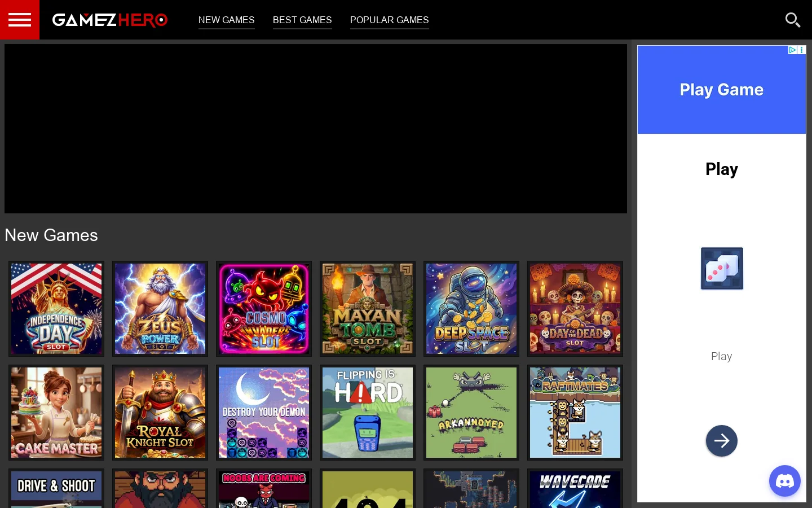Click the dice game icon in ad
812x508 pixels.
tap(722, 269)
